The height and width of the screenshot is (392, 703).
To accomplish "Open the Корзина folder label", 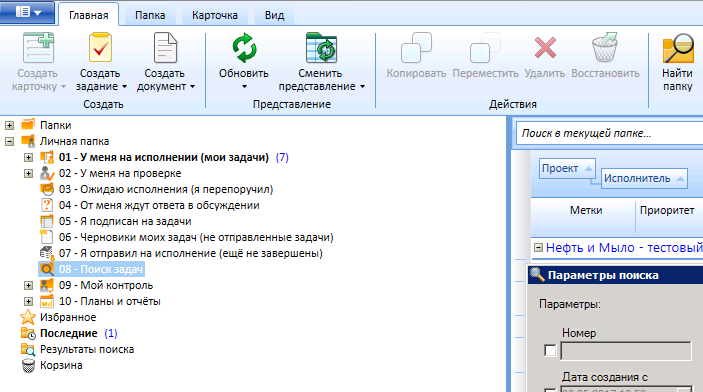I will [61, 366].
